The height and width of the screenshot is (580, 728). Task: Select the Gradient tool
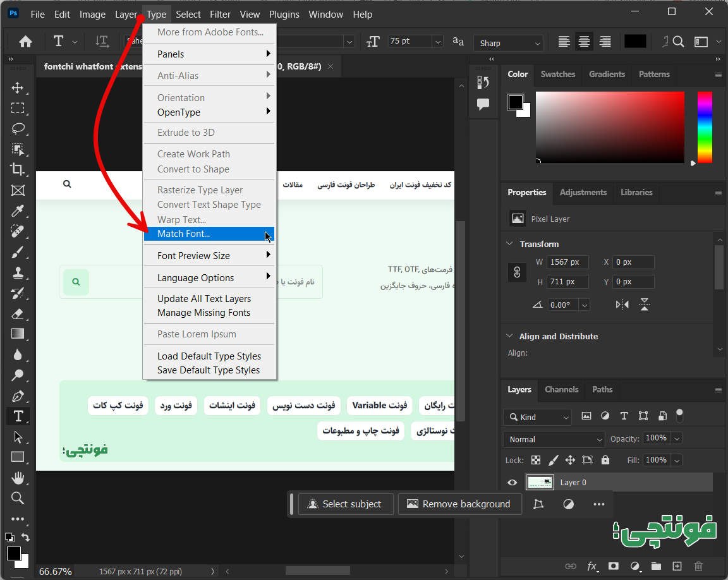(x=18, y=334)
